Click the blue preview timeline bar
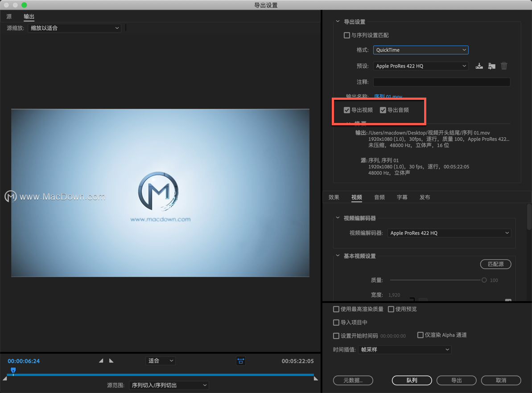This screenshot has height=393, width=532. (x=160, y=375)
